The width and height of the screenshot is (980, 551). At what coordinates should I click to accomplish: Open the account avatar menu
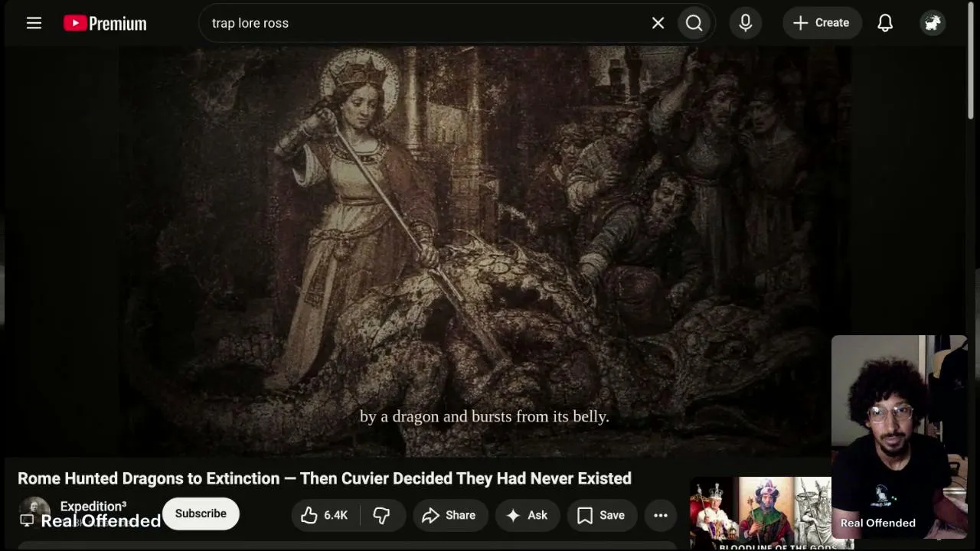click(933, 23)
